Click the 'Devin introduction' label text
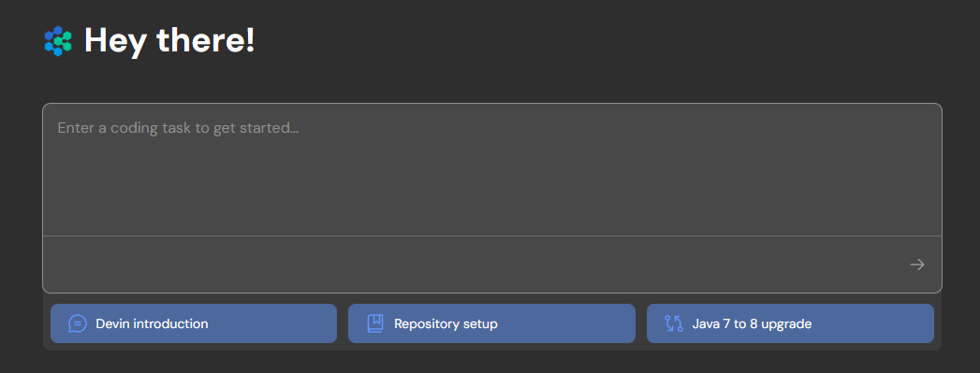Screen dimensions: 980x373 152,323
